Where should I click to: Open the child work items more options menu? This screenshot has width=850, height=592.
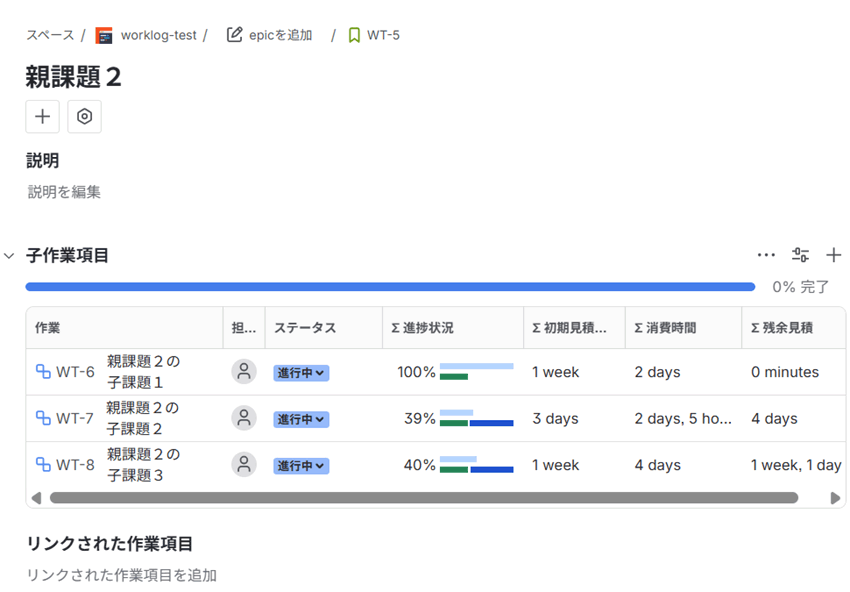tap(766, 255)
